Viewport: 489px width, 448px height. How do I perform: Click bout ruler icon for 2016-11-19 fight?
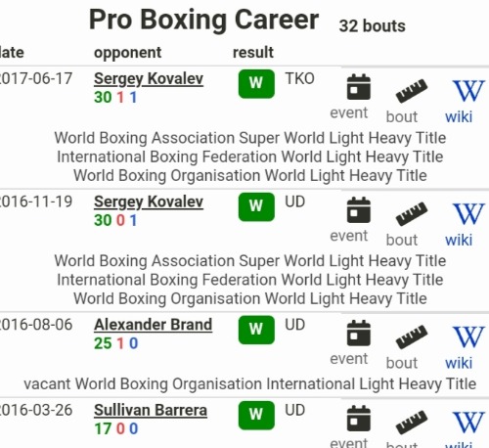tap(412, 213)
